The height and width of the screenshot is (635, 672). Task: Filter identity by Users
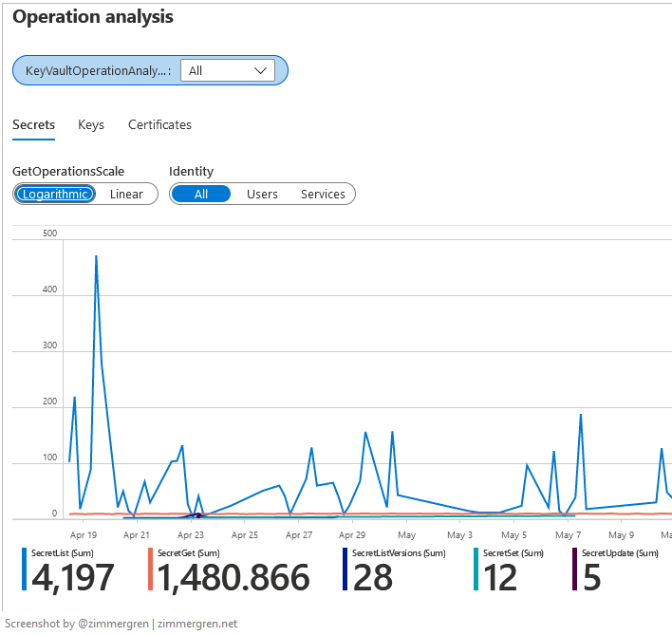[262, 194]
